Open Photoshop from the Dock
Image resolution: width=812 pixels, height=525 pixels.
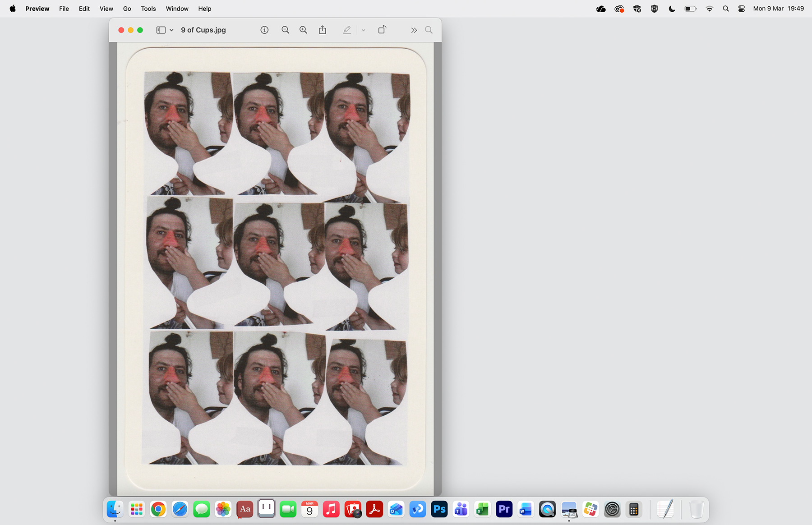click(x=439, y=510)
